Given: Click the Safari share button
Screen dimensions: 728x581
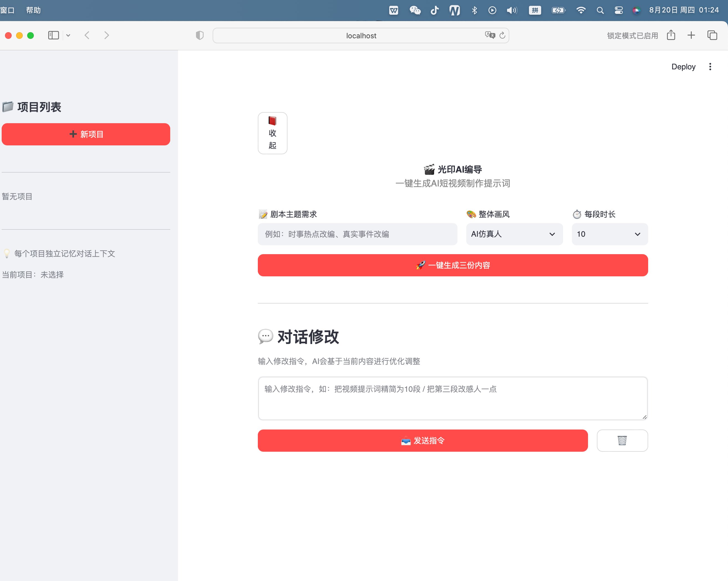Looking at the screenshot, I should (671, 35).
